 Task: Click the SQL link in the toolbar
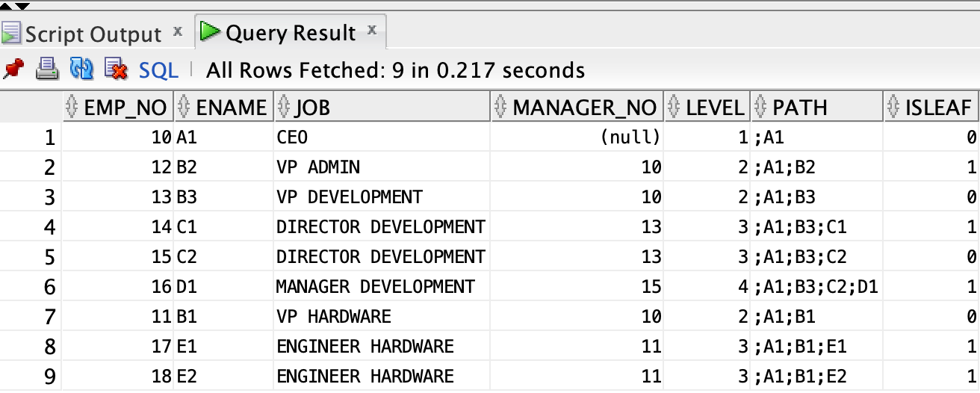point(158,70)
